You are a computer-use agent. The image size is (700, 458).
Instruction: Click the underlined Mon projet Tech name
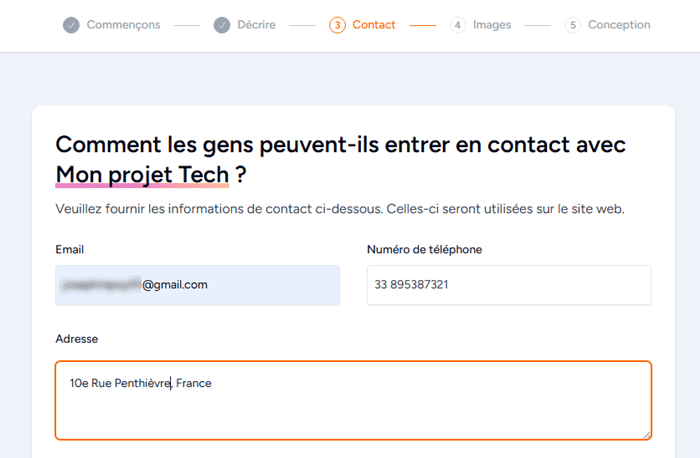point(143,175)
